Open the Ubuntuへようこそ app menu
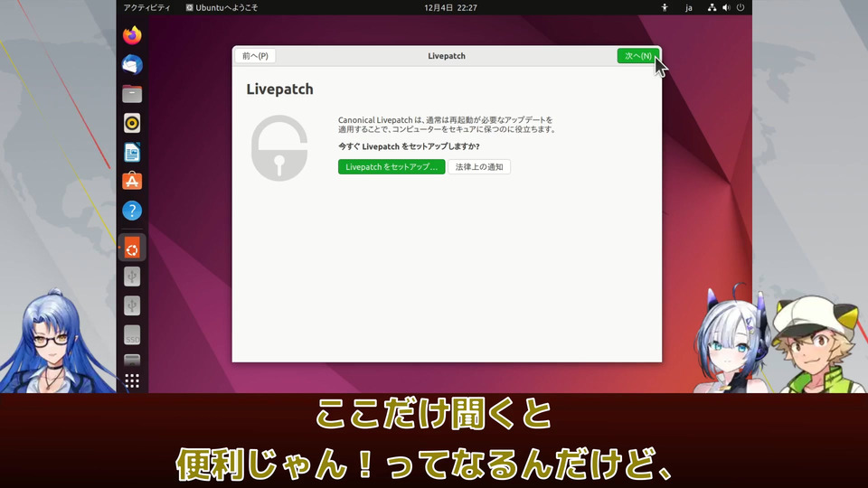The width and height of the screenshot is (868, 488). [x=222, y=8]
